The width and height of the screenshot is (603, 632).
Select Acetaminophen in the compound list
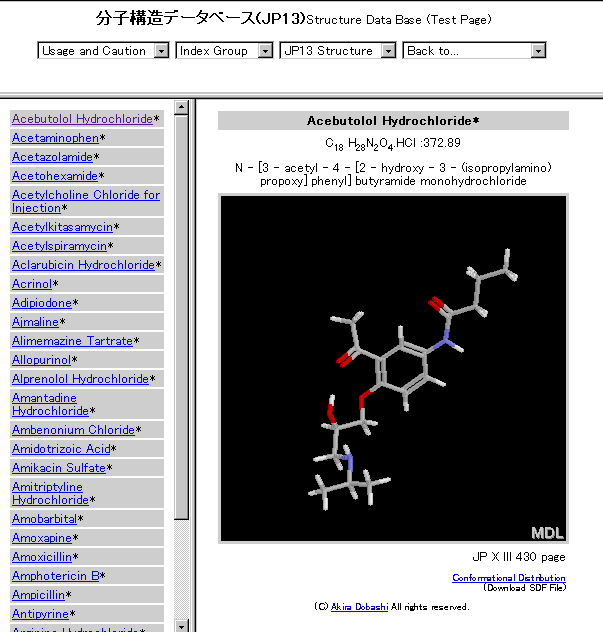pyautogui.click(x=55, y=138)
